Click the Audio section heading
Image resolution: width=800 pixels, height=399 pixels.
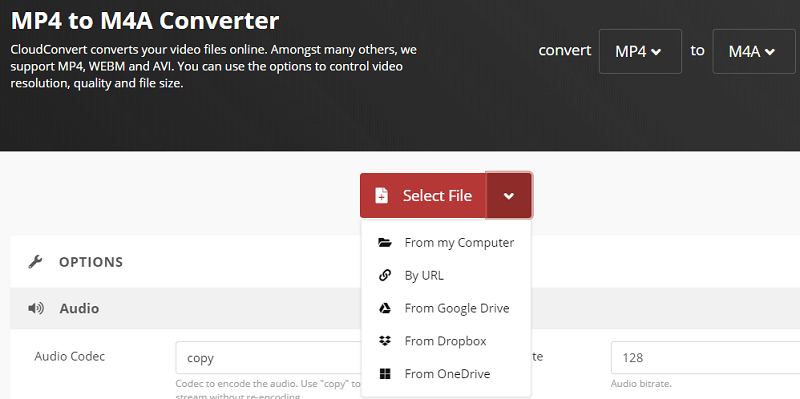point(79,308)
